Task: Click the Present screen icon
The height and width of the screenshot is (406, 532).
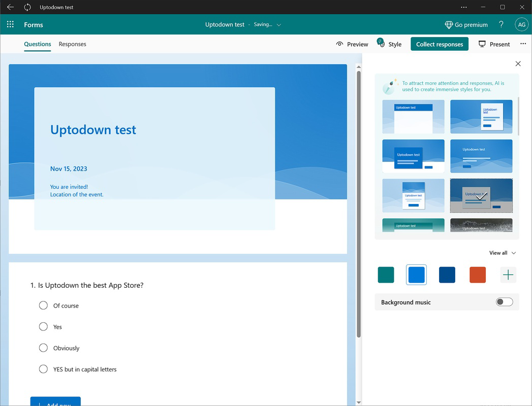Action: click(482, 44)
